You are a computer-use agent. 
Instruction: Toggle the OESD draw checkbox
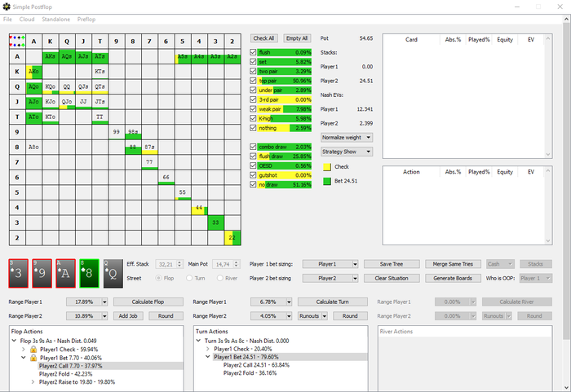coord(253,166)
